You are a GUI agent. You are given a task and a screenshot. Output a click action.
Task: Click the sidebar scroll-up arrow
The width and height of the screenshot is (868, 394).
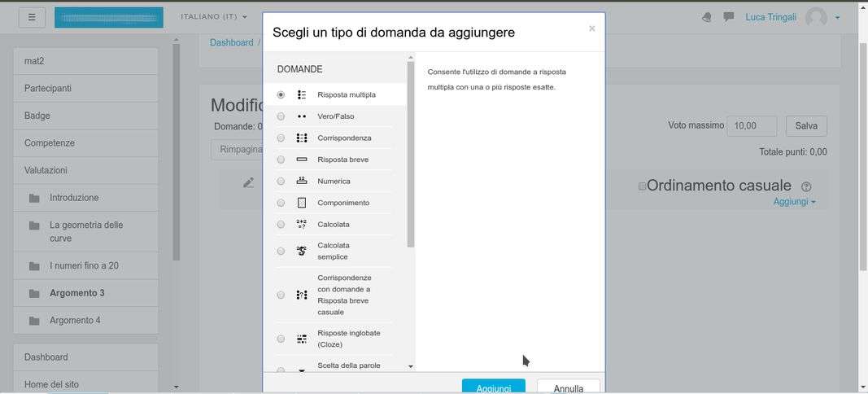(x=176, y=40)
